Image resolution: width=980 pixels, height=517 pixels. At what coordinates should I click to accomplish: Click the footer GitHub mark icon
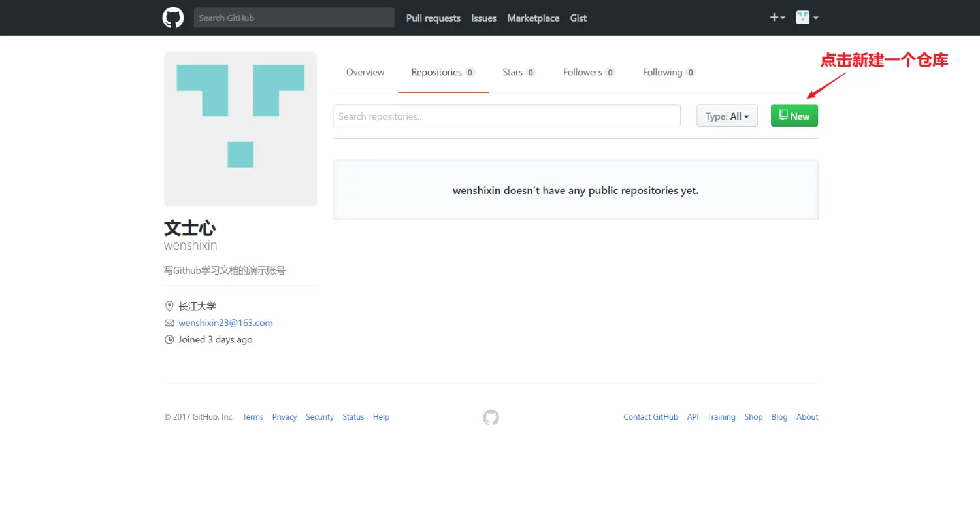[491, 417]
